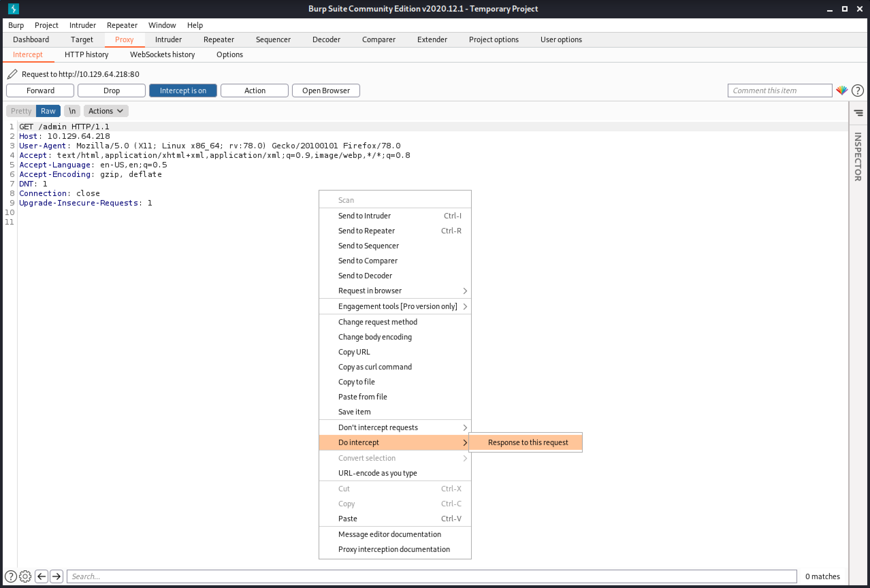
Task: Toggle the Intercept is on button
Action: (x=183, y=91)
